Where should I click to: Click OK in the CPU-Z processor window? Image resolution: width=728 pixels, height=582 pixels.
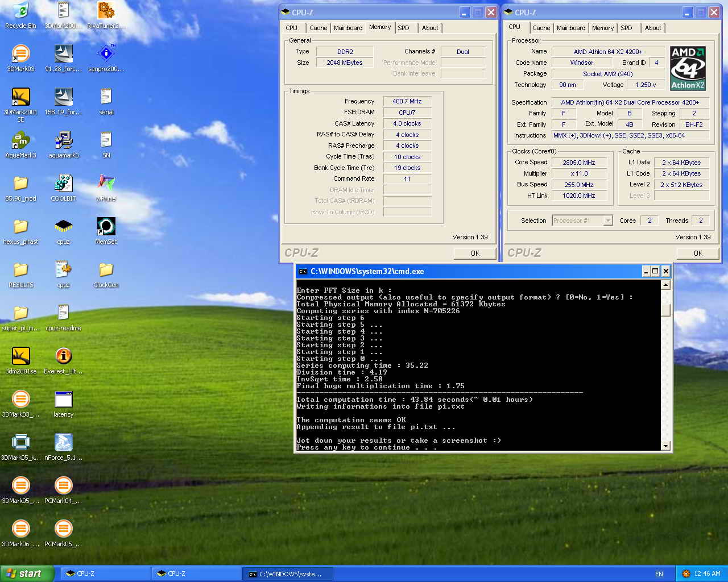(698, 253)
